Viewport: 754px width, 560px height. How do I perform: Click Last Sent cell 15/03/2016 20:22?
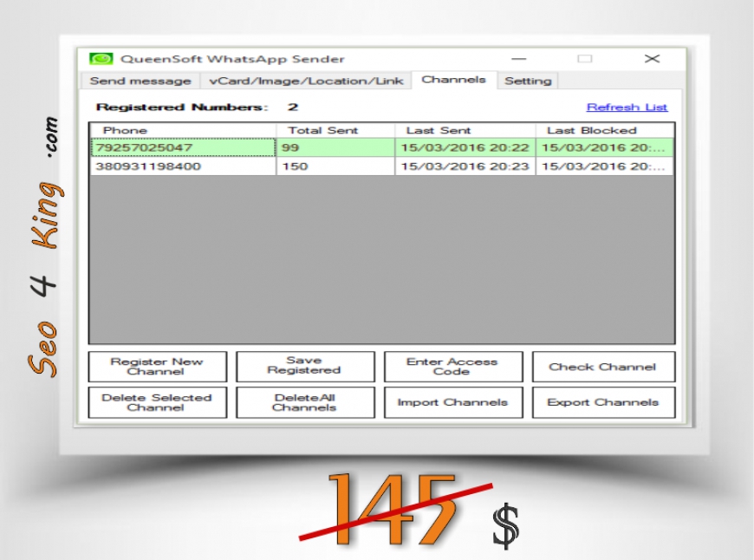pyautogui.click(x=465, y=147)
